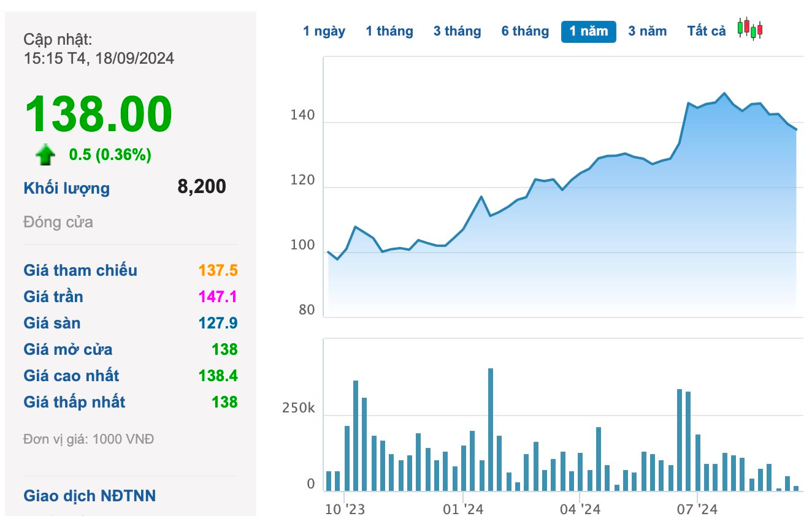Open the "Giao dịch NĐTNN" section

point(90,495)
